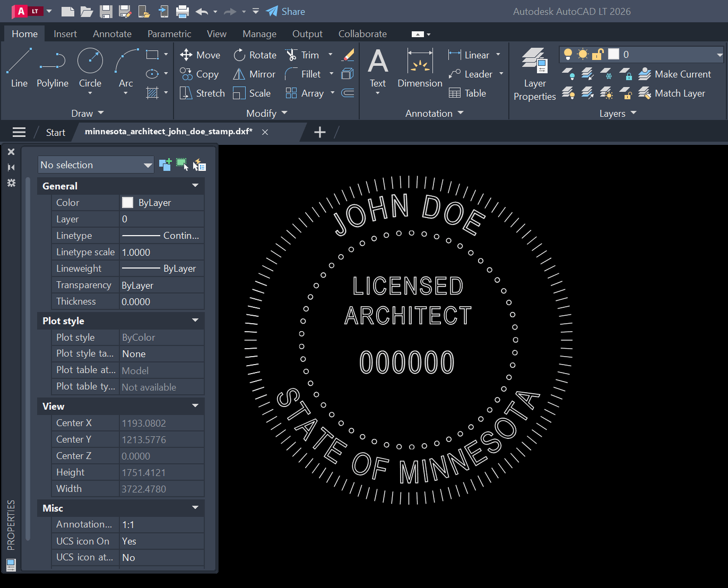Viewport: 728px width, 588px height.
Task: Click the Erase tool icon
Action: point(348,55)
